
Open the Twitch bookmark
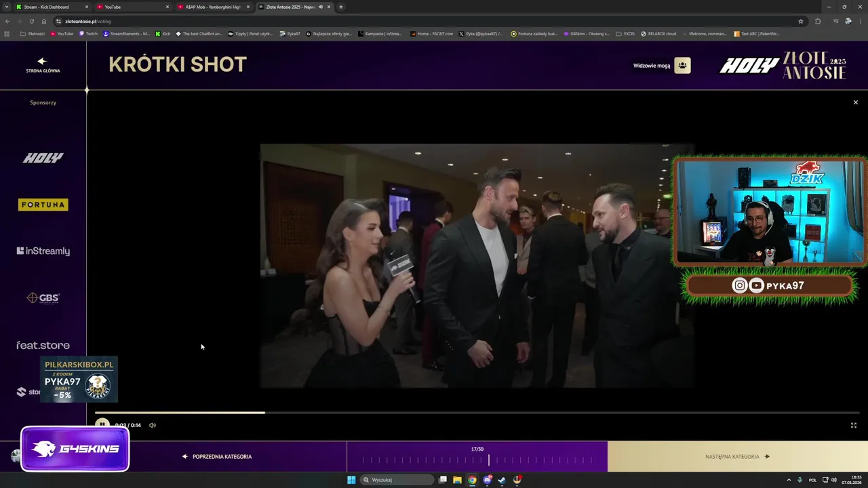(88, 33)
